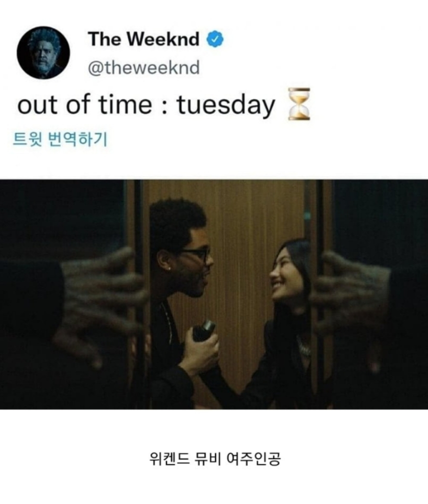Open the attached tweet photo
The width and height of the screenshot is (428, 504).
coord(214,294)
